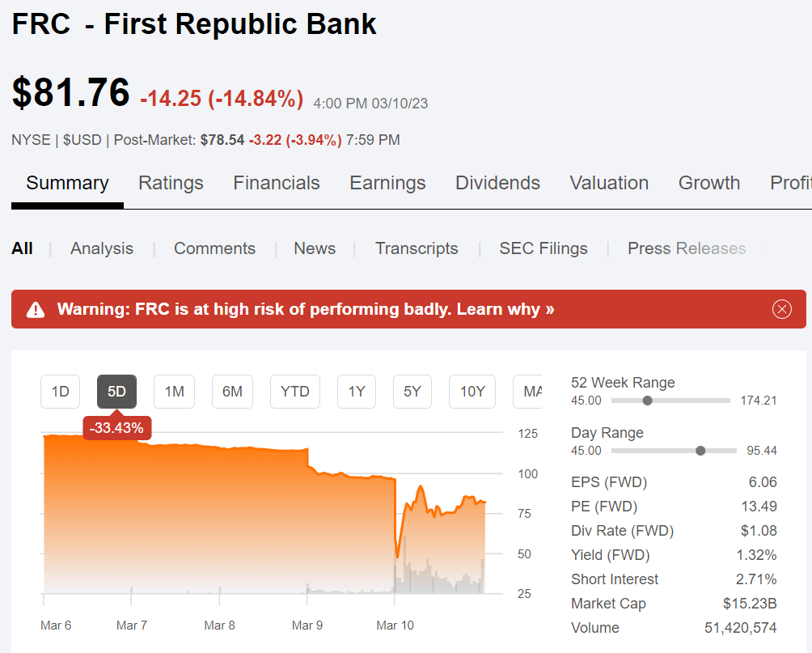Switch to the Ratings tab
Viewport: 812px width, 653px height.
[x=171, y=183]
